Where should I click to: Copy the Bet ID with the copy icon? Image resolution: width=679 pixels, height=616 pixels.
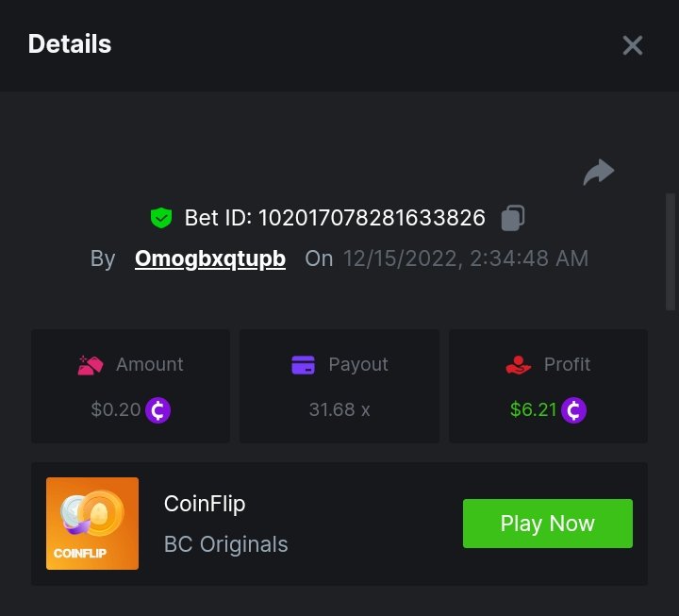(513, 218)
